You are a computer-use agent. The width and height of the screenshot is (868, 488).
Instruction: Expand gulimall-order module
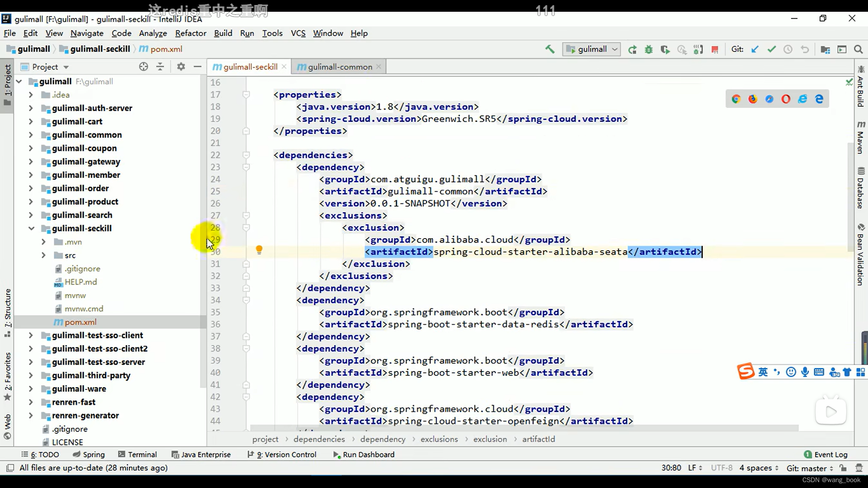[31, 188]
